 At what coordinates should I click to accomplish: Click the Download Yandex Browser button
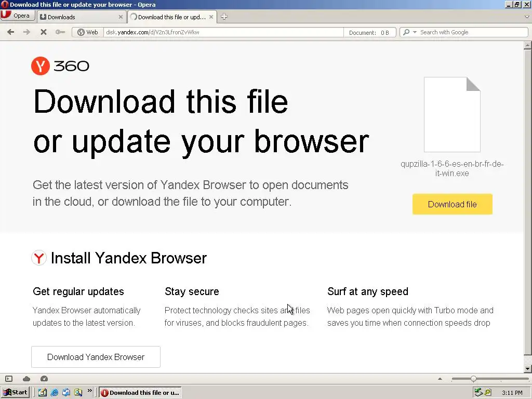pos(96,357)
